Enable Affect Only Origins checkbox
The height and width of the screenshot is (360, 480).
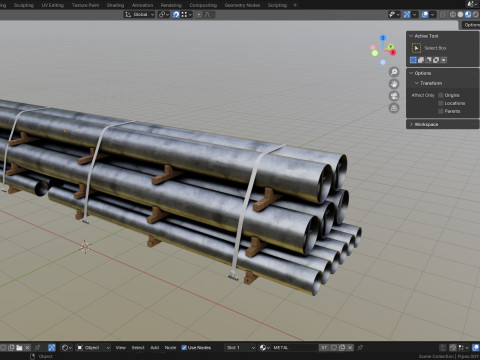441,95
